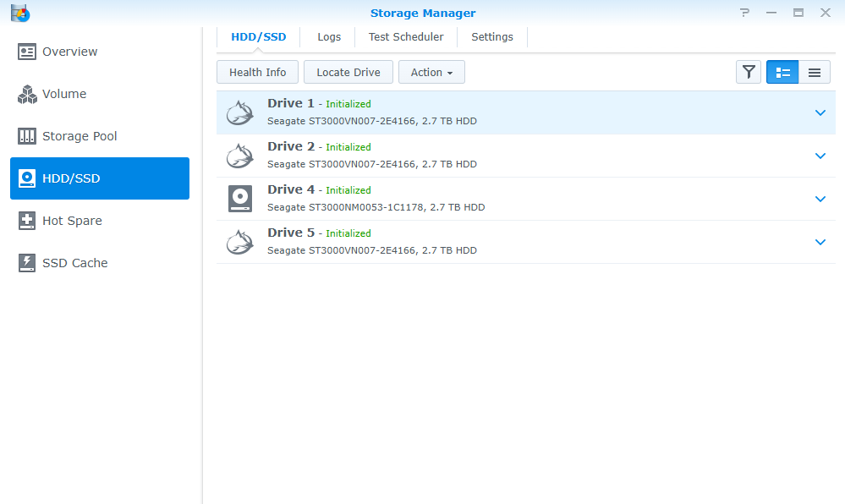Viewport: 845px width, 504px height.
Task: Minimize the Storage Manager window
Action: (771, 13)
